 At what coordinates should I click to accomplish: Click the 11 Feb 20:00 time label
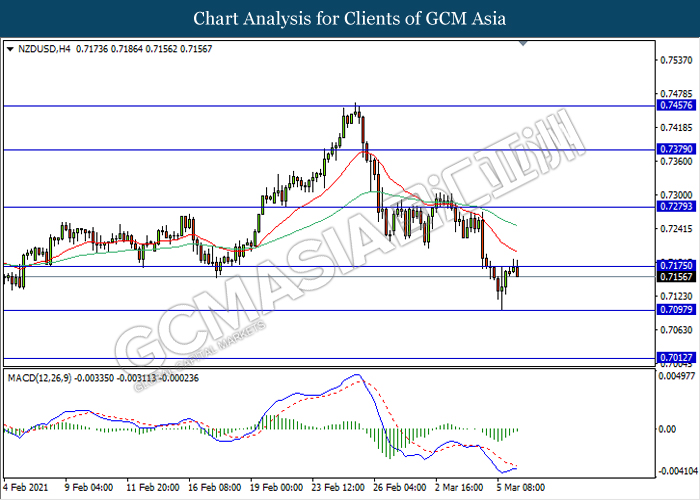153,487
